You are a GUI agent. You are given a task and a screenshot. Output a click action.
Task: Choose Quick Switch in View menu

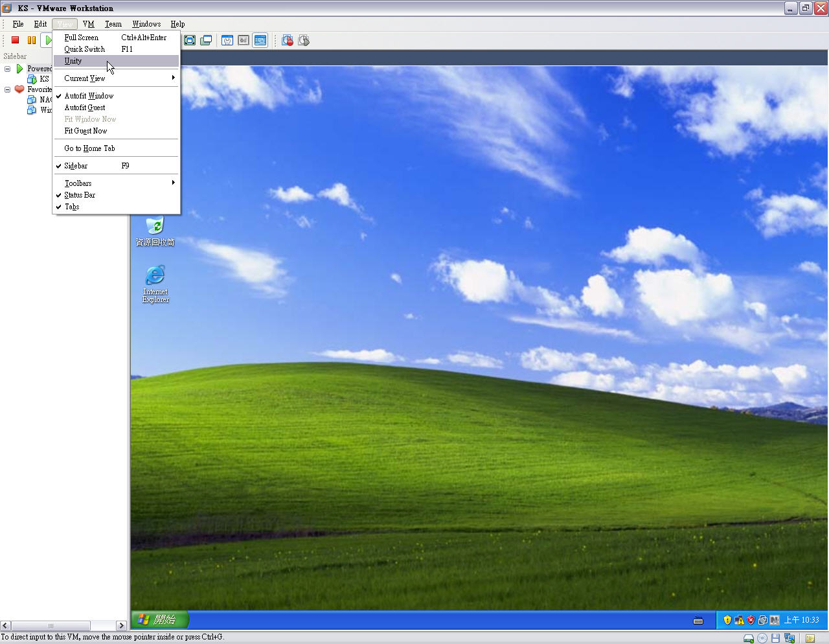(115, 49)
